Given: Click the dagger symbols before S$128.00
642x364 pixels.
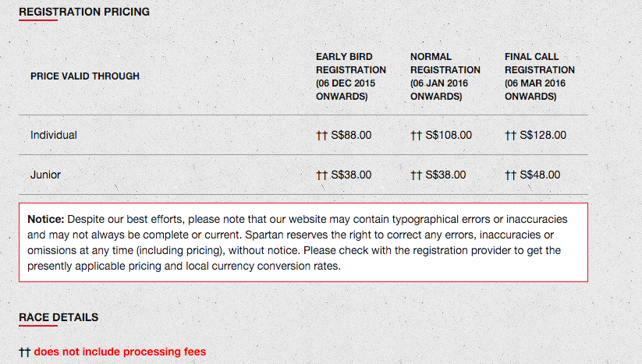Looking at the screenshot, I should 511,136.
